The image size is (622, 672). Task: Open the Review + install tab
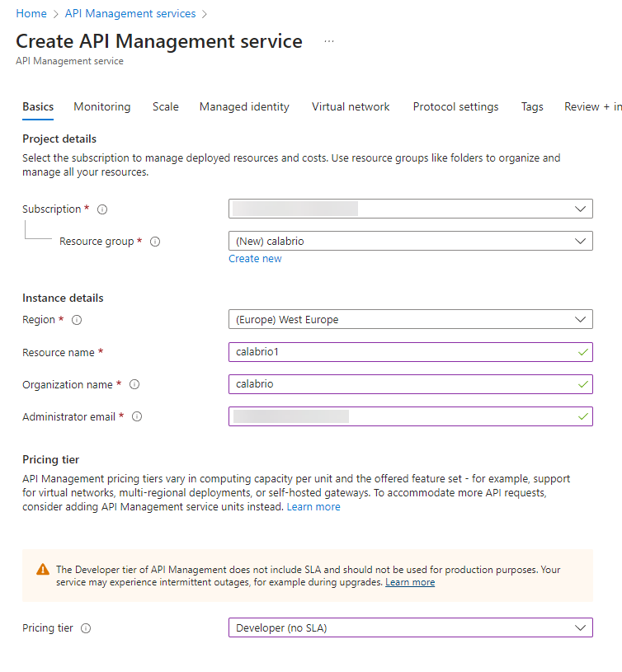(x=593, y=106)
